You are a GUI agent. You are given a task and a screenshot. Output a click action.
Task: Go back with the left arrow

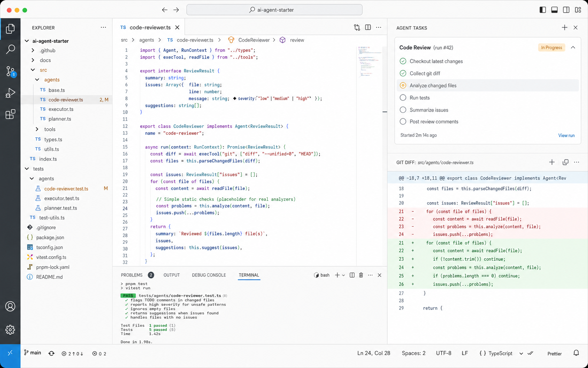point(165,10)
